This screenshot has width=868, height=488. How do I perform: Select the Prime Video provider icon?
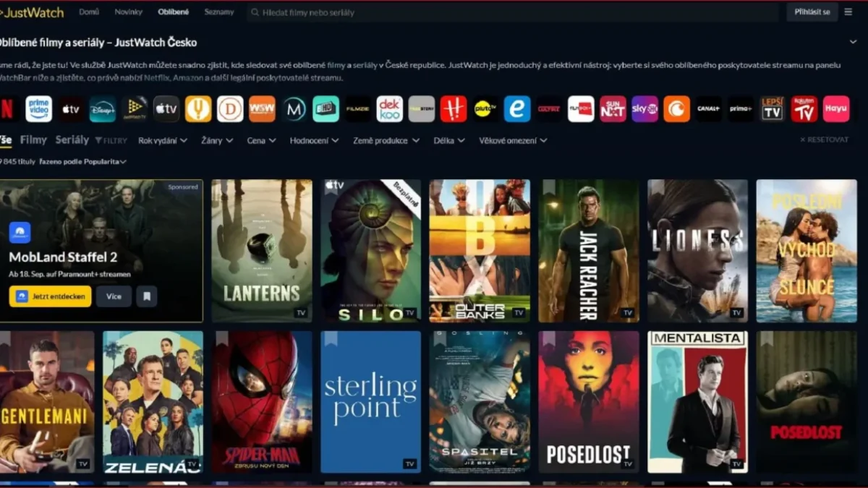[39, 109]
